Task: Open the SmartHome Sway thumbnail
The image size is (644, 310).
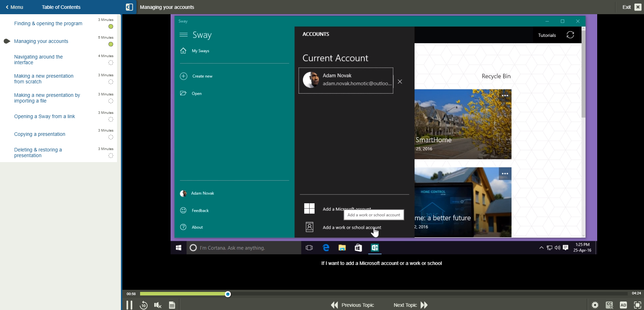Action: pos(463,124)
